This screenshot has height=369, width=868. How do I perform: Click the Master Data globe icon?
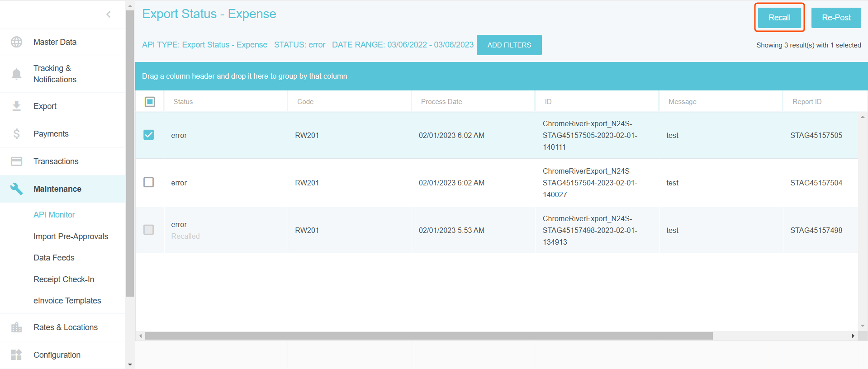tap(17, 42)
